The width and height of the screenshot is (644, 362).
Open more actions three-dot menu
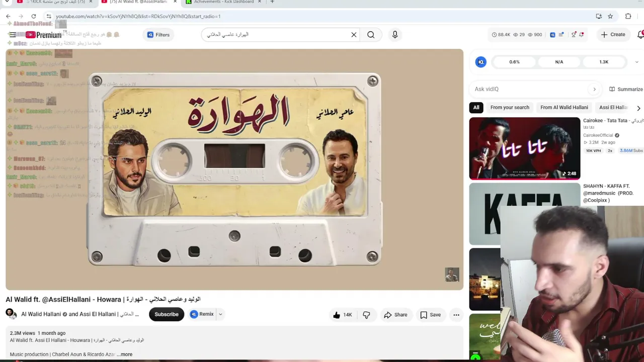(x=456, y=315)
